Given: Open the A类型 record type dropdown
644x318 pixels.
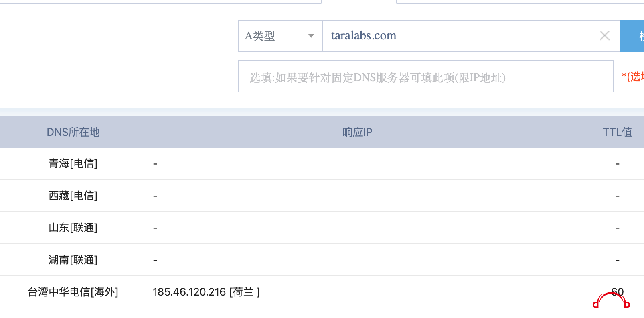Looking at the screenshot, I should click(x=281, y=36).
